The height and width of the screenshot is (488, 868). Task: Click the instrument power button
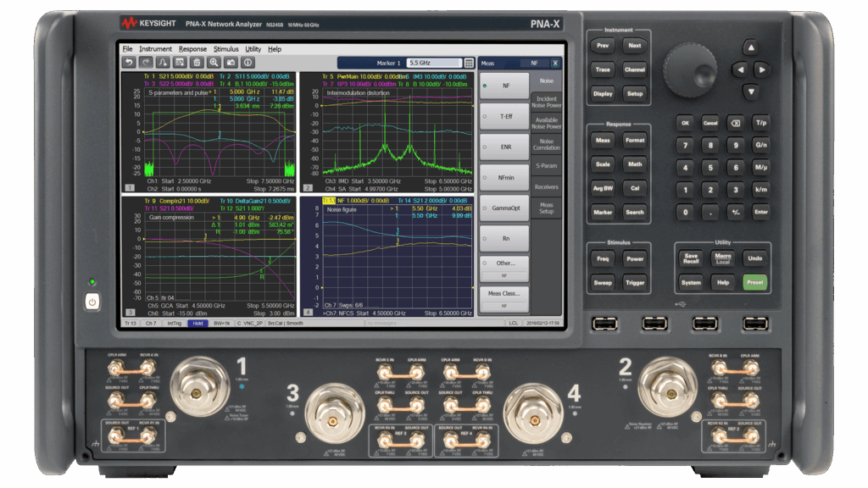point(92,302)
